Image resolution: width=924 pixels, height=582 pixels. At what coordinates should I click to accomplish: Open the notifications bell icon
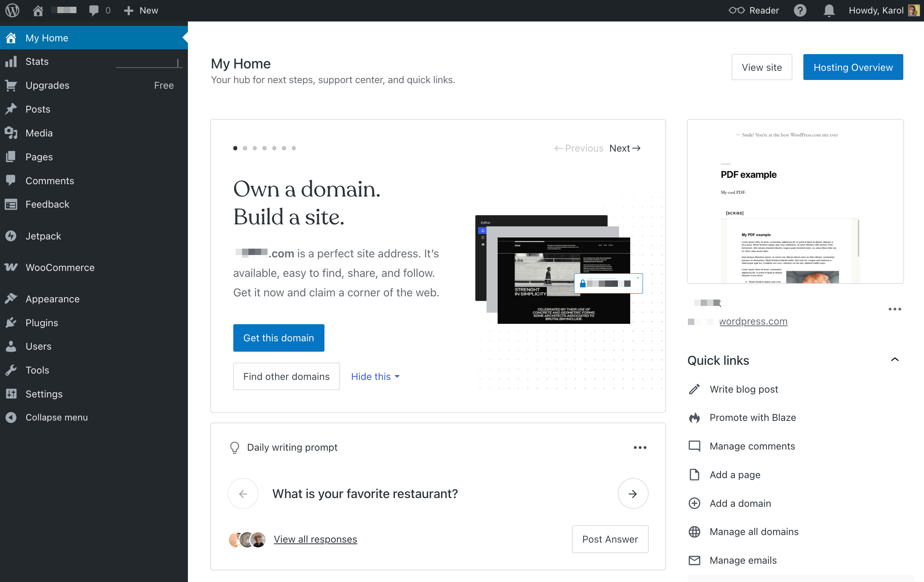829,10
